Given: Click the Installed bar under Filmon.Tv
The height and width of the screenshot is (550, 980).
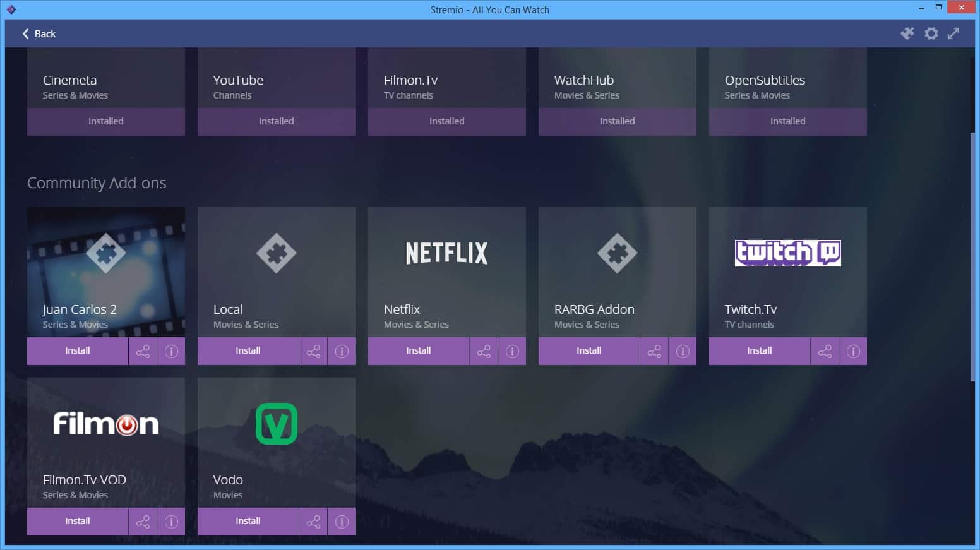Looking at the screenshot, I should click(447, 121).
